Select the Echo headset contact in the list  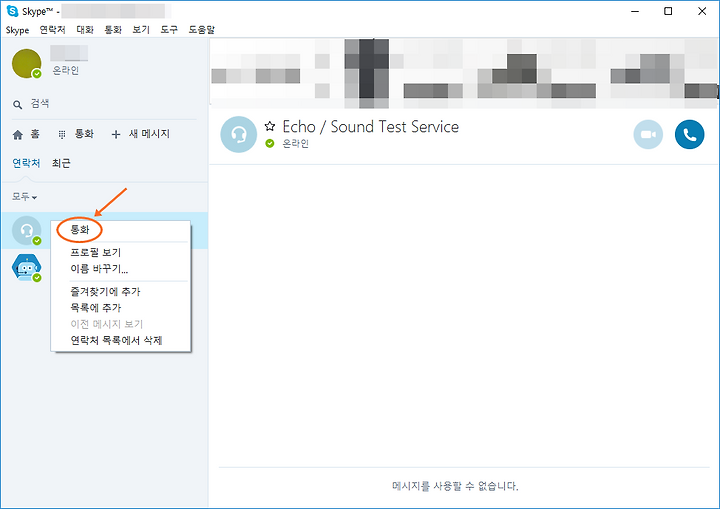[x=27, y=230]
